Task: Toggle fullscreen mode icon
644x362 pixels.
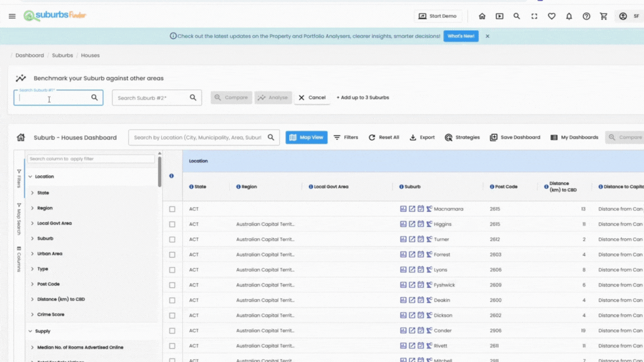Action: click(534, 16)
